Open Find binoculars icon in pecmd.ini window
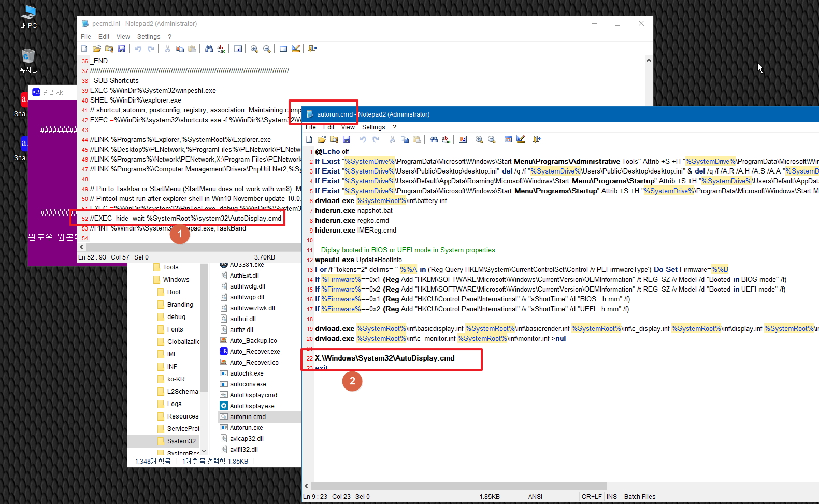Screen dimensions: 819x504 pyautogui.click(x=209, y=49)
